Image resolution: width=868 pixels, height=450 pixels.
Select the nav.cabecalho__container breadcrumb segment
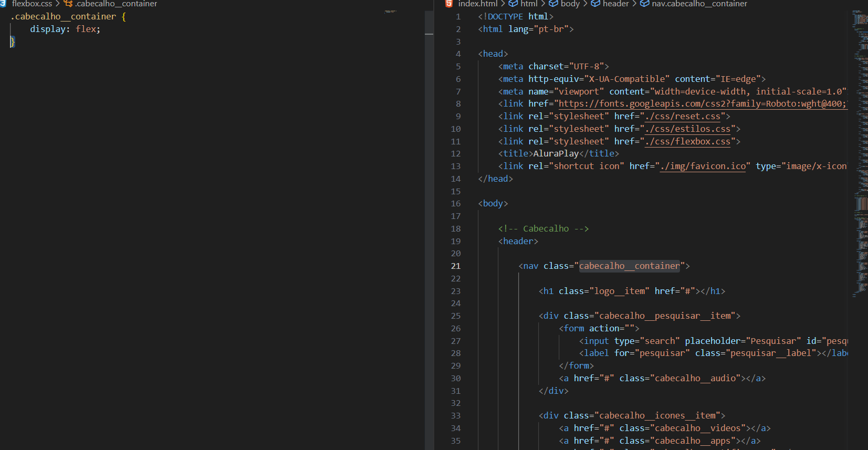click(699, 3)
